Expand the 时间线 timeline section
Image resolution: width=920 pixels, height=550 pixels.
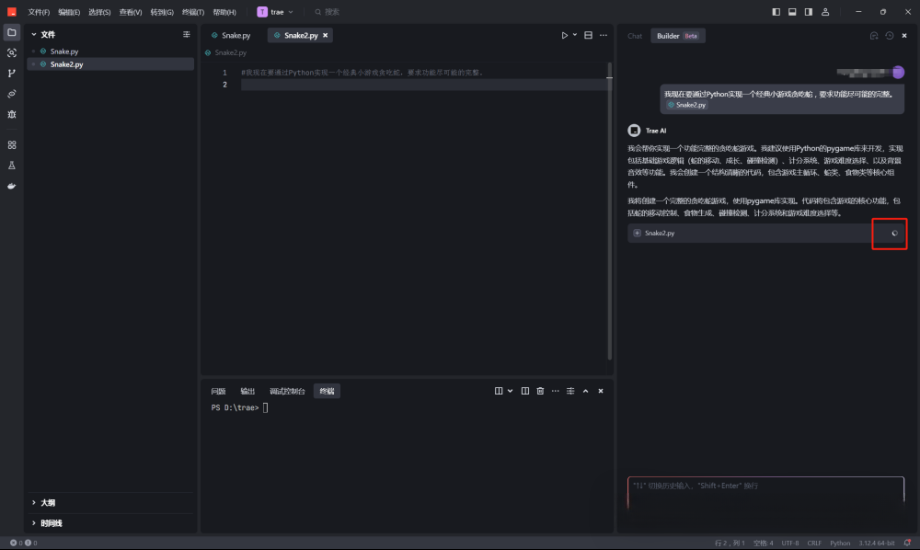pyautogui.click(x=50, y=523)
